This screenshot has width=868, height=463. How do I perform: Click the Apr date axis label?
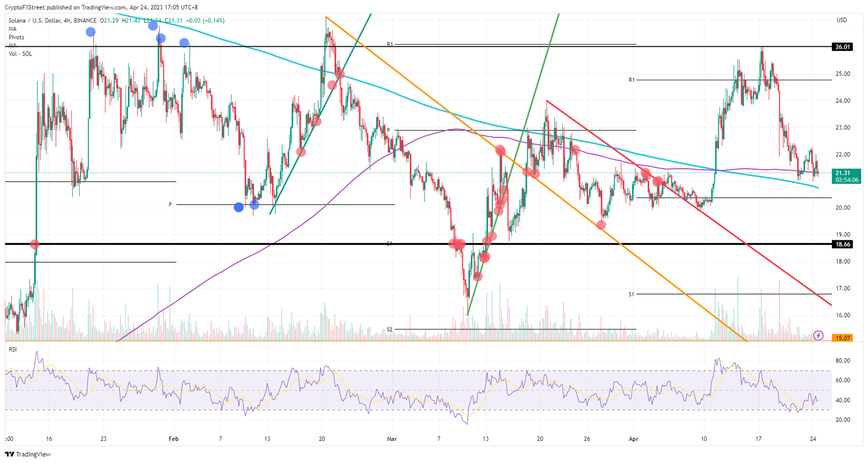(633, 439)
